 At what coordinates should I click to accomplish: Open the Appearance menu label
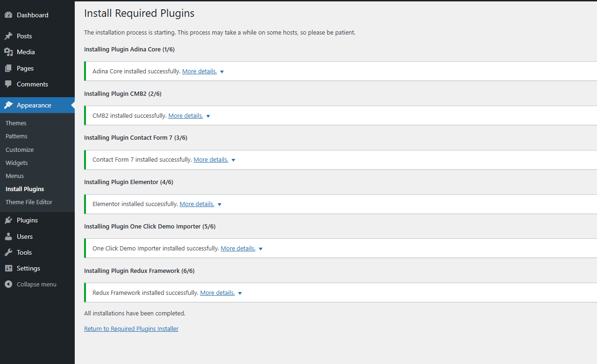(34, 105)
